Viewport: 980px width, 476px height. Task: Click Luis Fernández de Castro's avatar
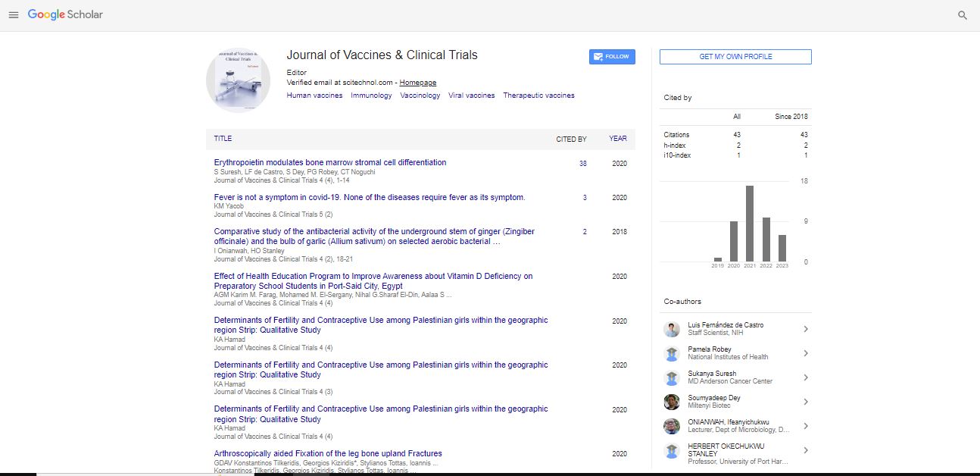(671, 329)
